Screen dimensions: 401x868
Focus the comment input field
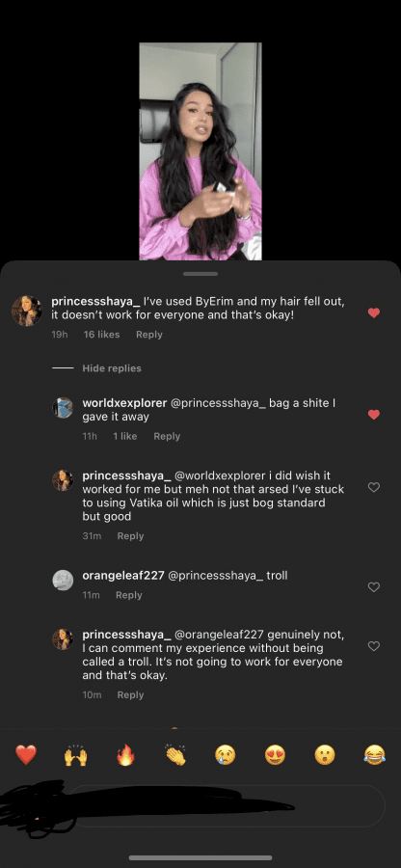(x=227, y=805)
